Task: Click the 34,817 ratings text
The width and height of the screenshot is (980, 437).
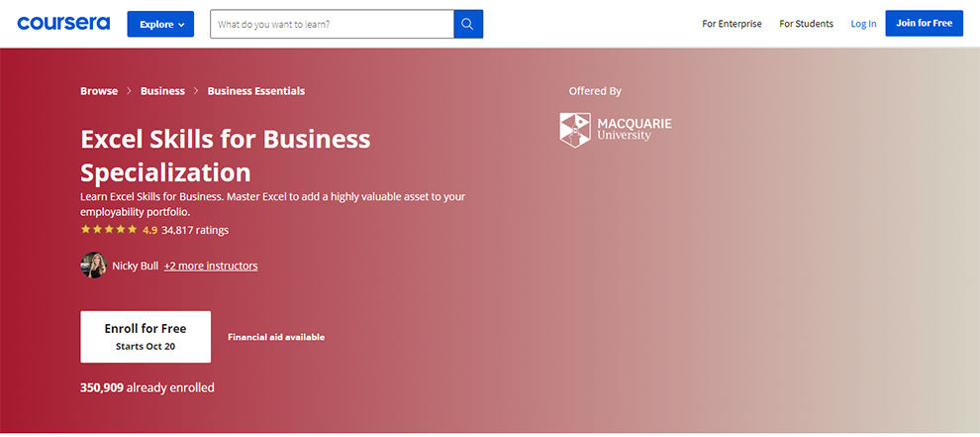Action: tap(195, 230)
